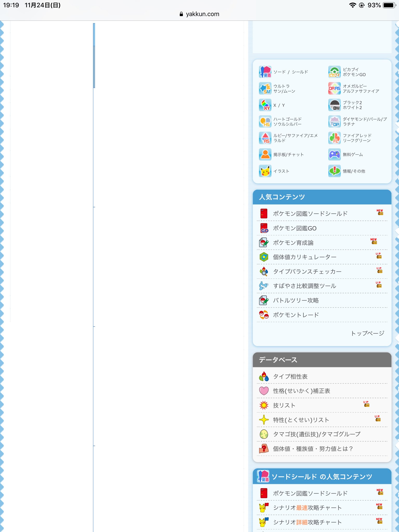
Task: Click the タマゴ技 egg icon
Action: [x=264, y=434]
